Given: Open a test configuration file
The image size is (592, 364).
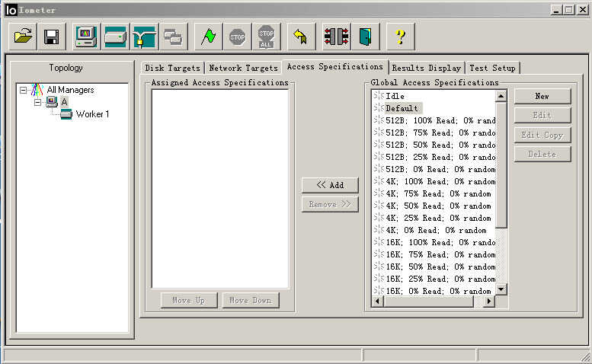Looking at the screenshot, I should point(23,37).
